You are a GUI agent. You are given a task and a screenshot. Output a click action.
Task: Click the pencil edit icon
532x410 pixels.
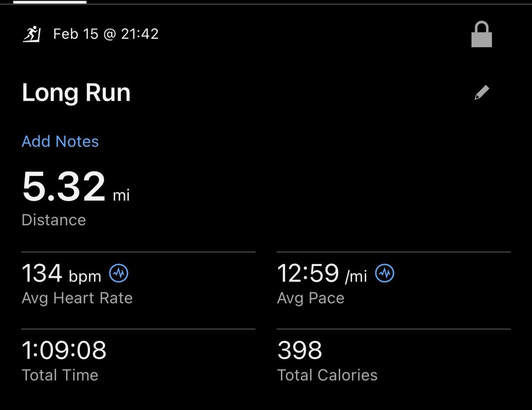[x=482, y=93]
